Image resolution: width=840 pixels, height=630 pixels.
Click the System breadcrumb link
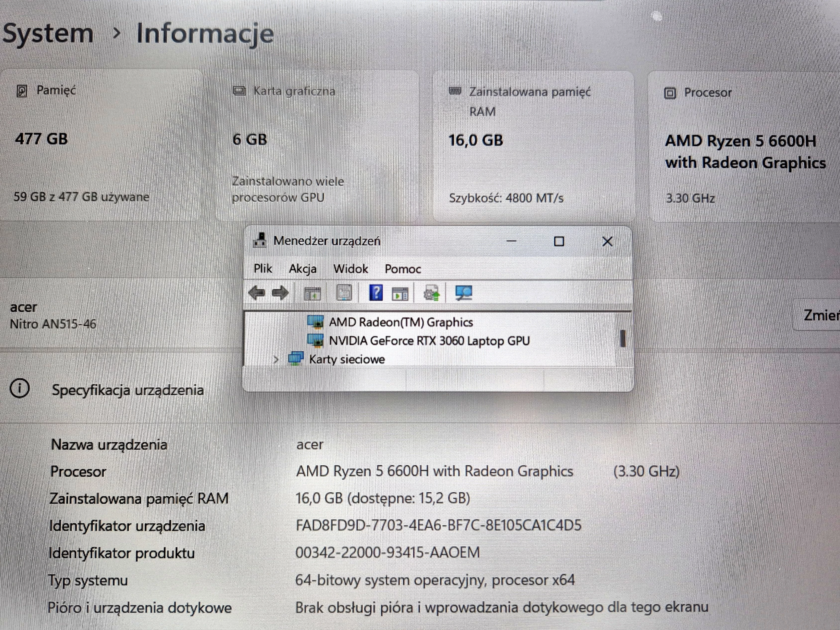[48, 33]
